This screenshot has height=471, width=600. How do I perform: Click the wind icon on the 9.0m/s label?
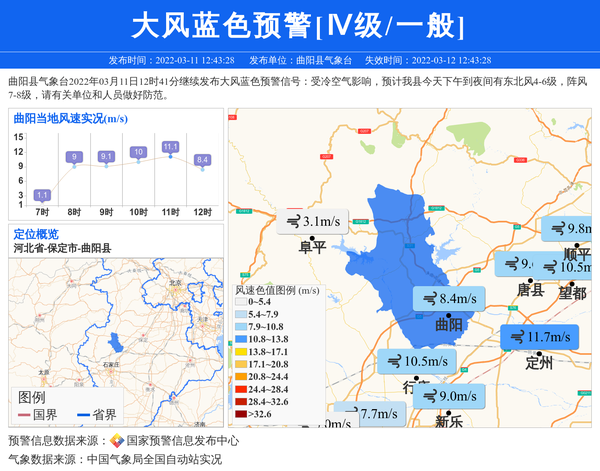tap(429, 396)
